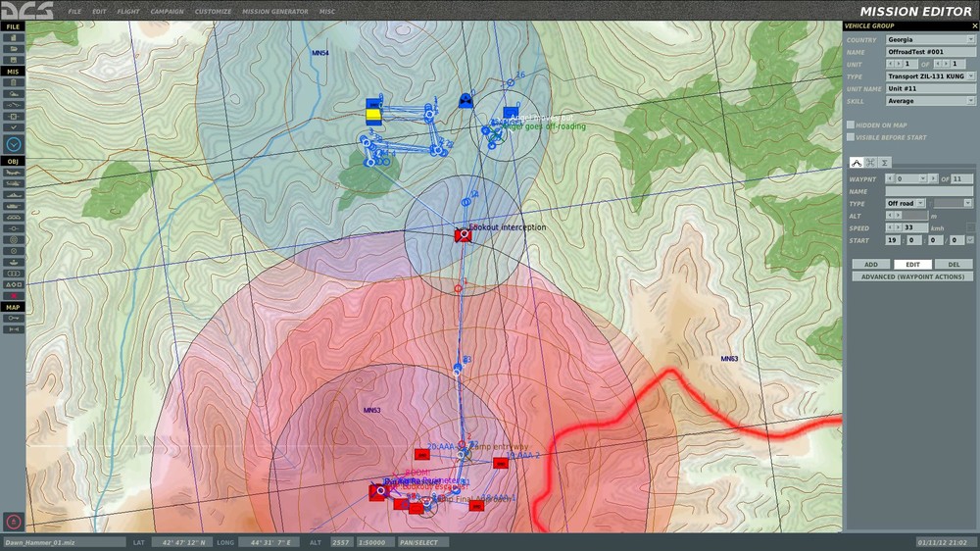
Task: Select the helicopter group tool
Action: pos(13,184)
